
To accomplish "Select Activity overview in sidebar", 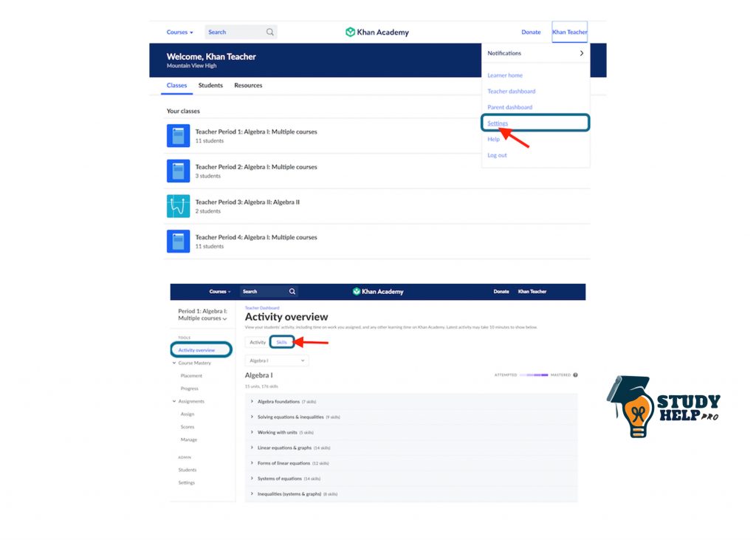I will [x=201, y=349].
